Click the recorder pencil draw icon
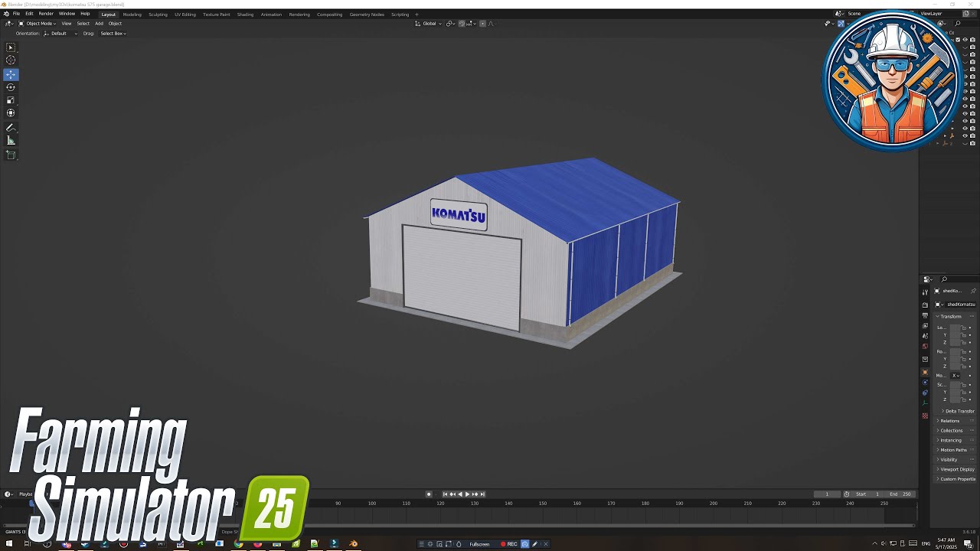 click(535, 544)
